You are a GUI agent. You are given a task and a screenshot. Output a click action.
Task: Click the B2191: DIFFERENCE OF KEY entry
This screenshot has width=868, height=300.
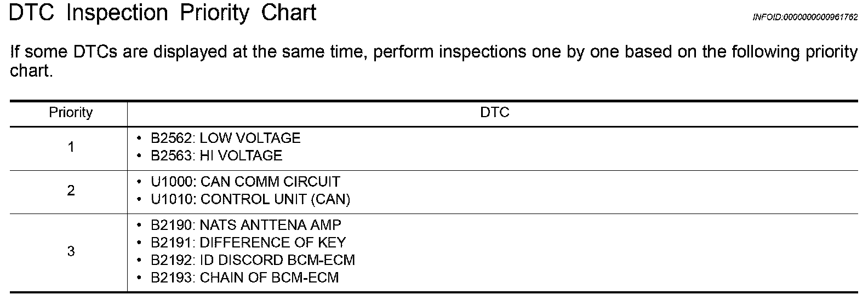pos(248,242)
